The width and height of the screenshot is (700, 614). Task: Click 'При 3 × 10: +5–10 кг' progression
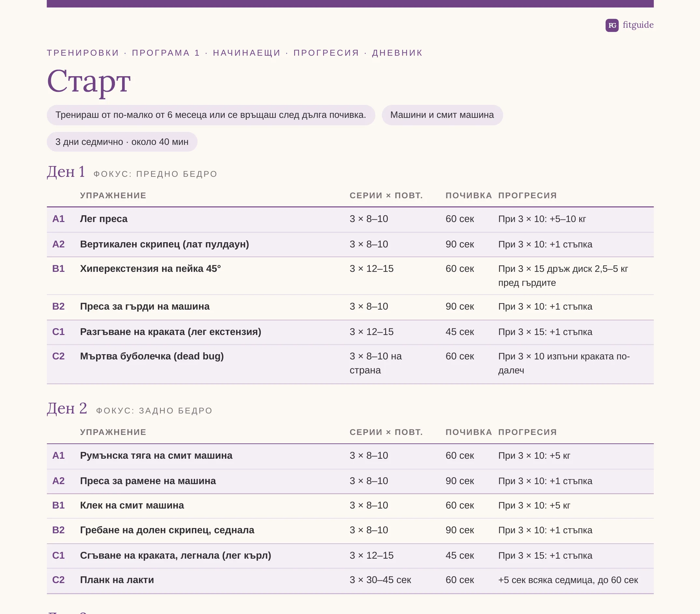542,219
